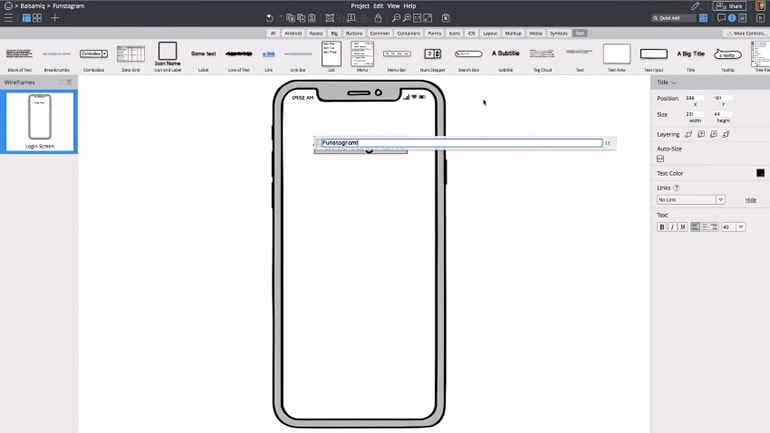Click the pencil edit icon near Share
This screenshot has width=770, height=433.
[695, 6]
